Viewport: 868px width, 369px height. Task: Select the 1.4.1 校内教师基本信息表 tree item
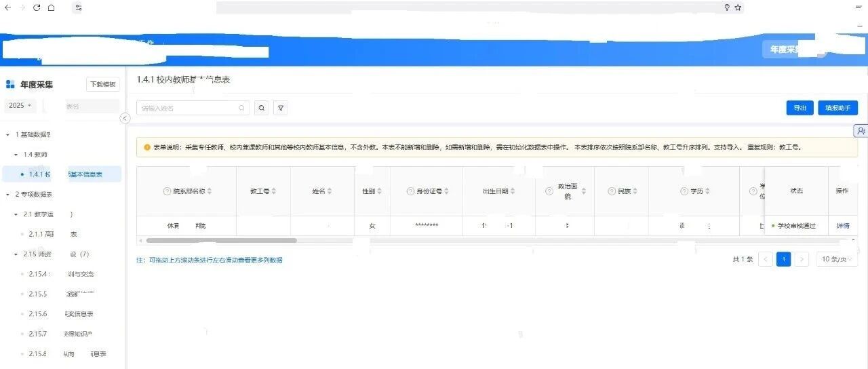pyautogui.click(x=62, y=174)
